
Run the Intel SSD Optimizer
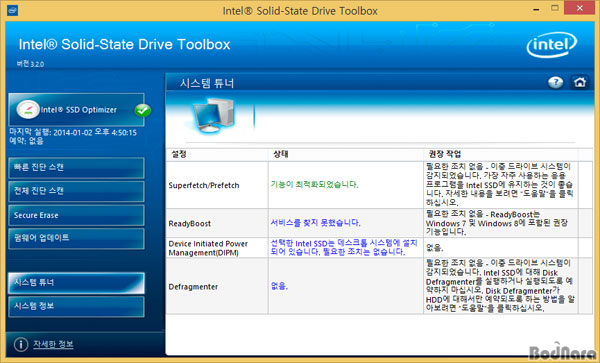pos(77,110)
